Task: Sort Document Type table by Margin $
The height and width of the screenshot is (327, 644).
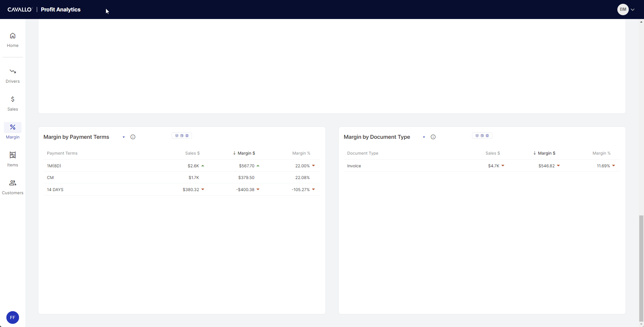Action: click(x=546, y=153)
